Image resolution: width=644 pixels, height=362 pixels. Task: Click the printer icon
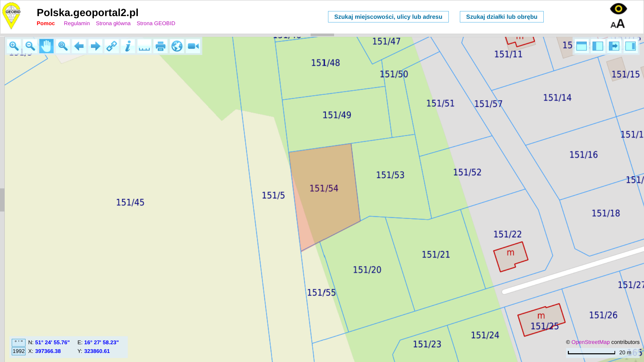coord(161,46)
